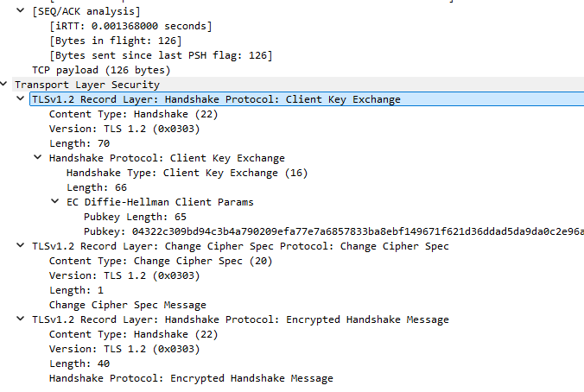Collapse Handshake Protocol: Client Key Exchange node
This screenshot has width=584, height=392.
[37, 158]
